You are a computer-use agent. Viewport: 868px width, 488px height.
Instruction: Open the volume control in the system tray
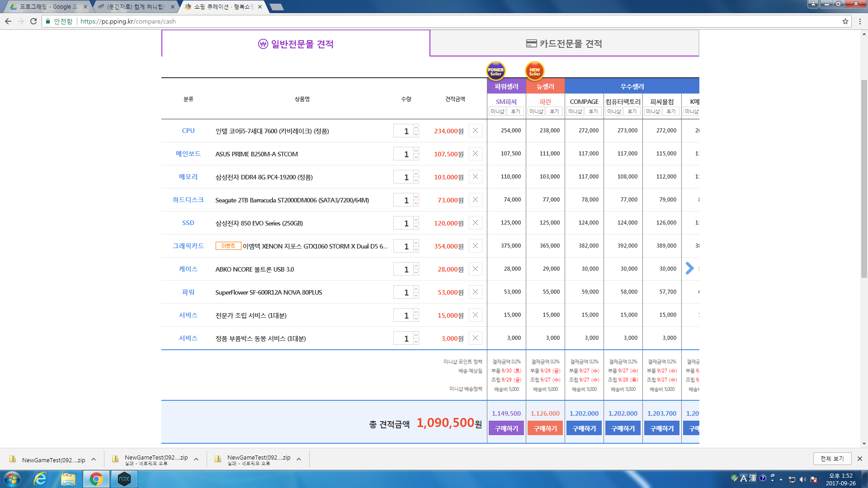point(802,479)
